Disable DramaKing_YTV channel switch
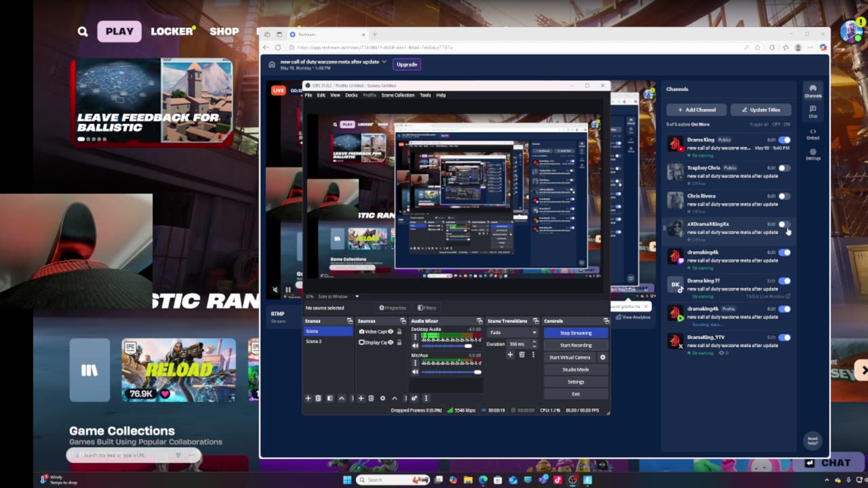 (785, 337)
